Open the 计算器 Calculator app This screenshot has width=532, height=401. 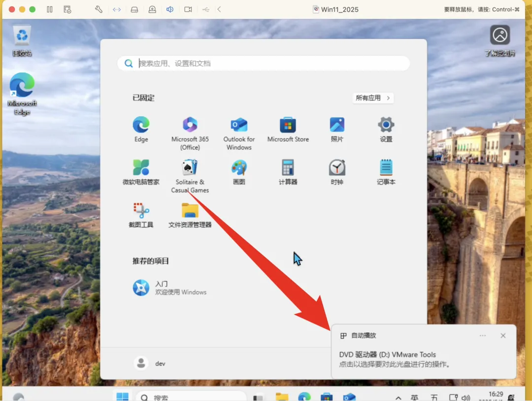pyautogui.click(x=288, y=172)
